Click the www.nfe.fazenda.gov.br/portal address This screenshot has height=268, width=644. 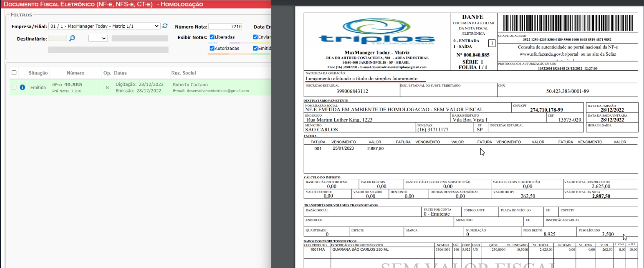(x=549, y=54)
